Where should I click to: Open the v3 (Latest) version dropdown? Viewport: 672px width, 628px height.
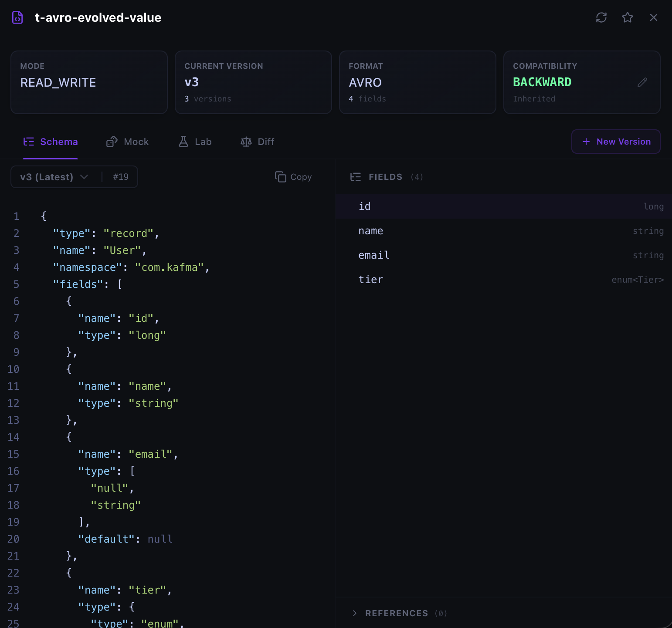coord(54,177)
